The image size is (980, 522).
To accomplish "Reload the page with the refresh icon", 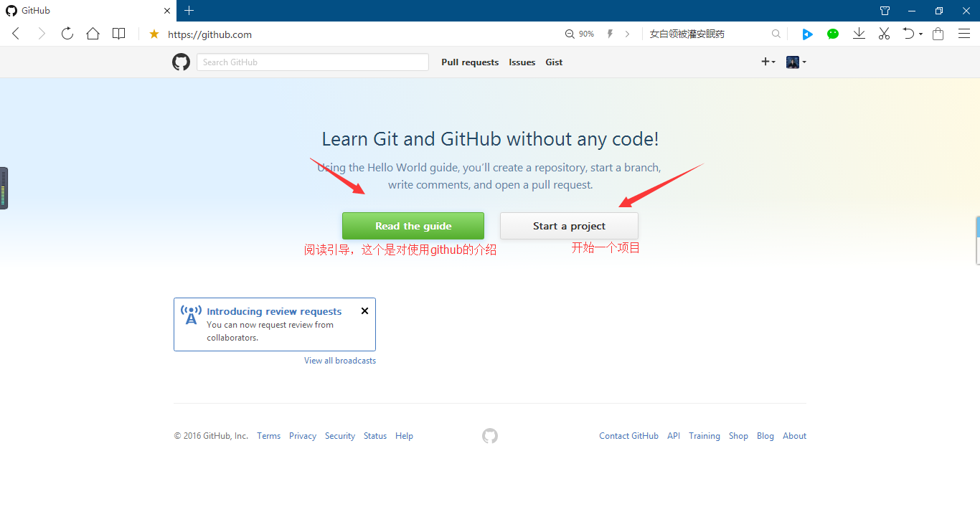I will [67, 34].
